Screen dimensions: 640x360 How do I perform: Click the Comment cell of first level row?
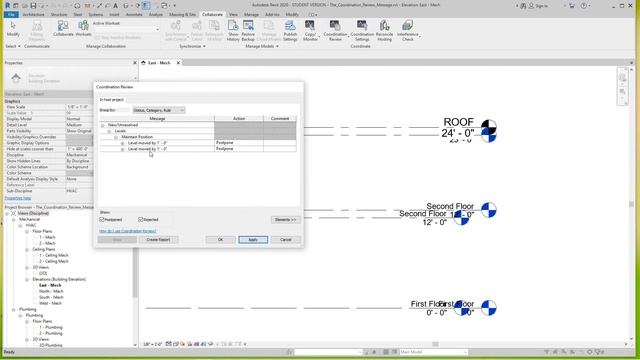(x=280, y=143)
